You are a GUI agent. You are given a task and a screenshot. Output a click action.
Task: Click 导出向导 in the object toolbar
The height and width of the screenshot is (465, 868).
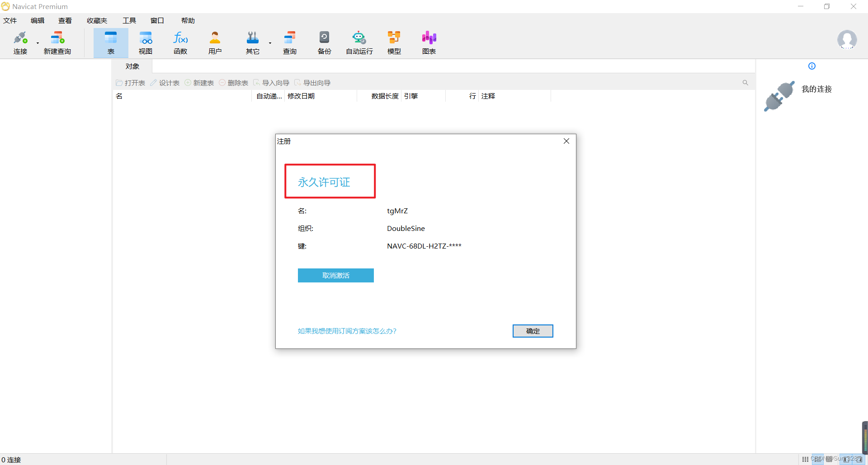pyautogui.click(x=312, y=83)
